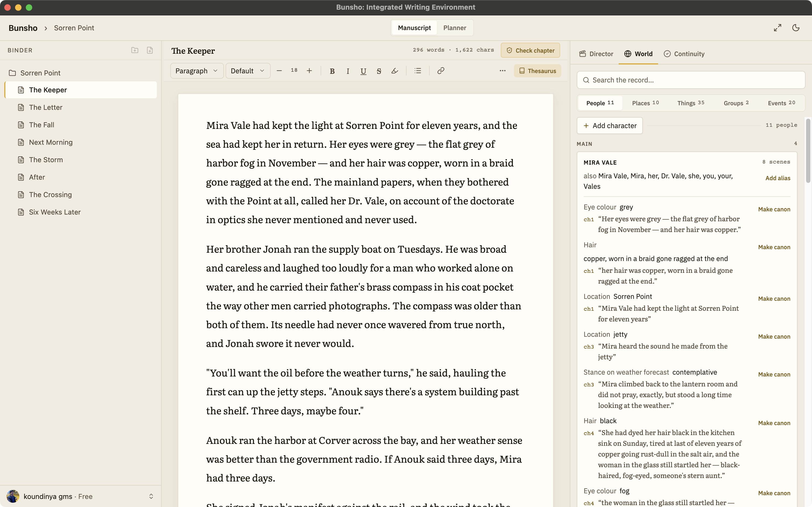Click the Bunsho home breadcrumb

(23, 28)
